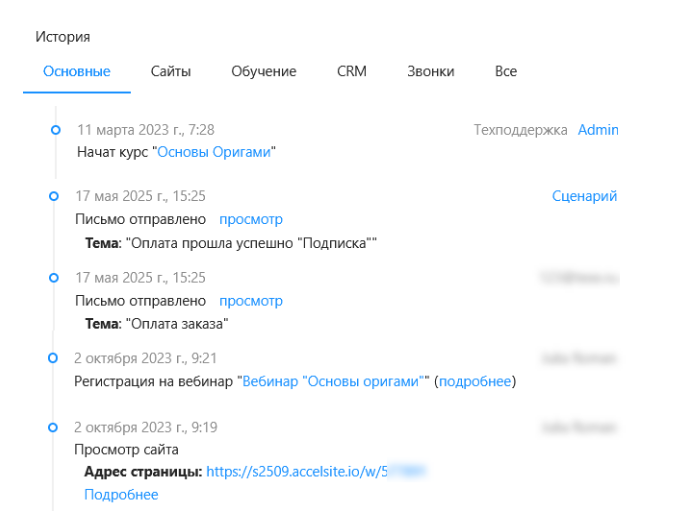Image resolution: width=686 pixels, height=532 pixels.
Task: Show the Все history tab
Action: 506,71
